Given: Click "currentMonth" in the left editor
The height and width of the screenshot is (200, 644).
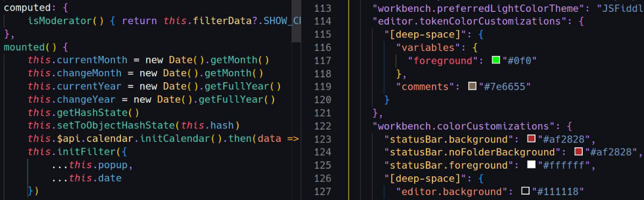Looking at the screenshot, I should [x=92, y=60].
